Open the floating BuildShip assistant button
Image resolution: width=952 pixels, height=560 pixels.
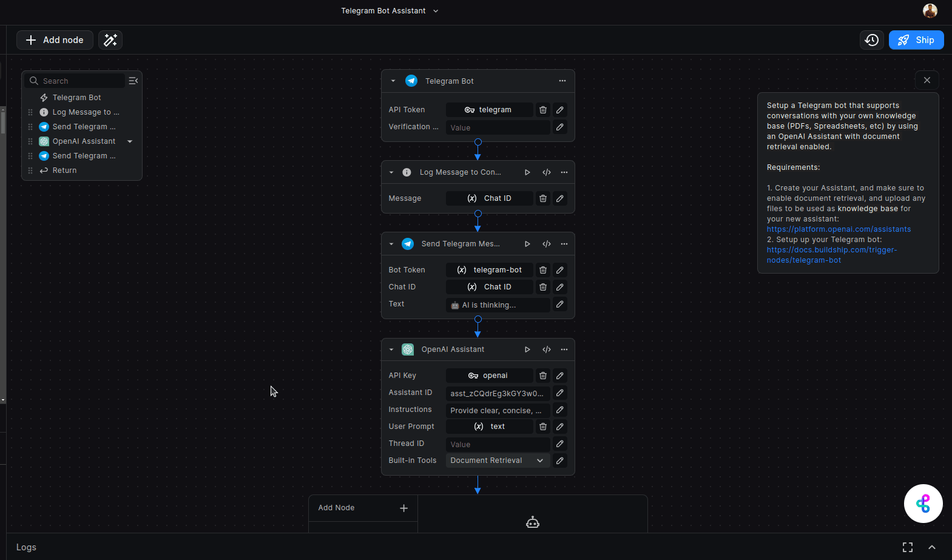pyautogui.click(x=923, y=504)
